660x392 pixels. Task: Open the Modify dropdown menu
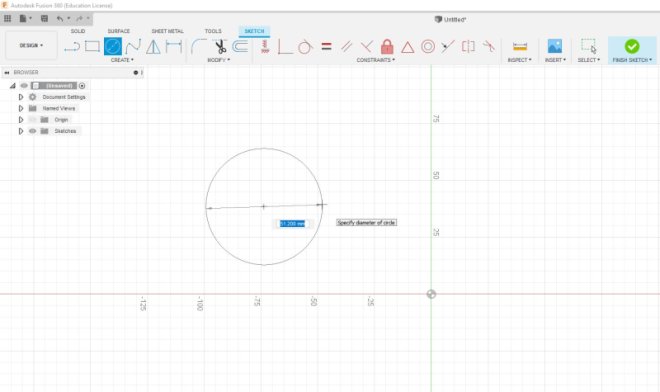click(218, 60)
